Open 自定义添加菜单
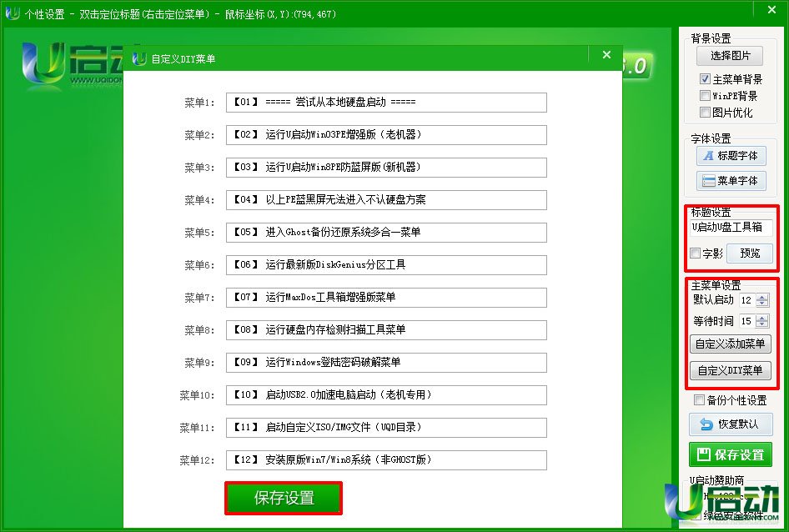 (730, 344)
